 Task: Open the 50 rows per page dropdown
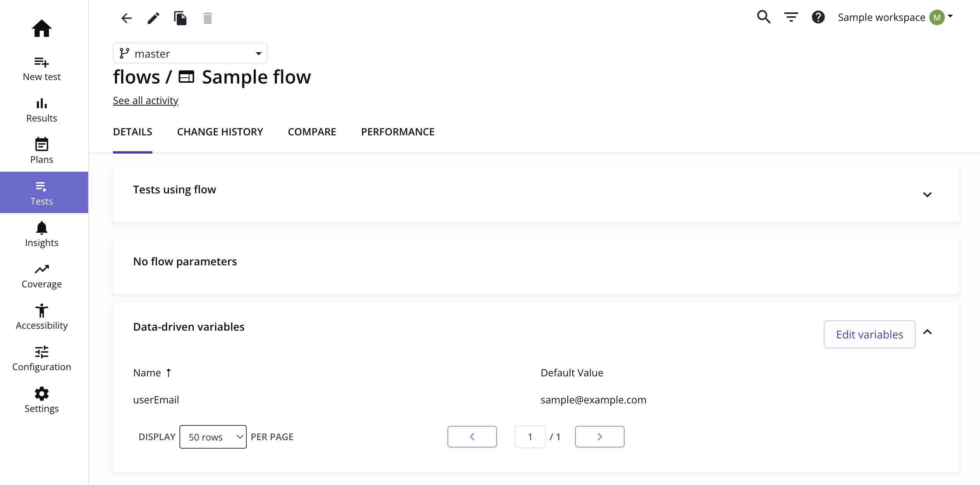coord(213,437)
